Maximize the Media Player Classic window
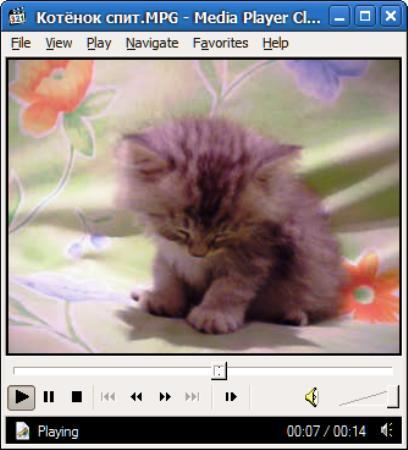 pos(365,16)
